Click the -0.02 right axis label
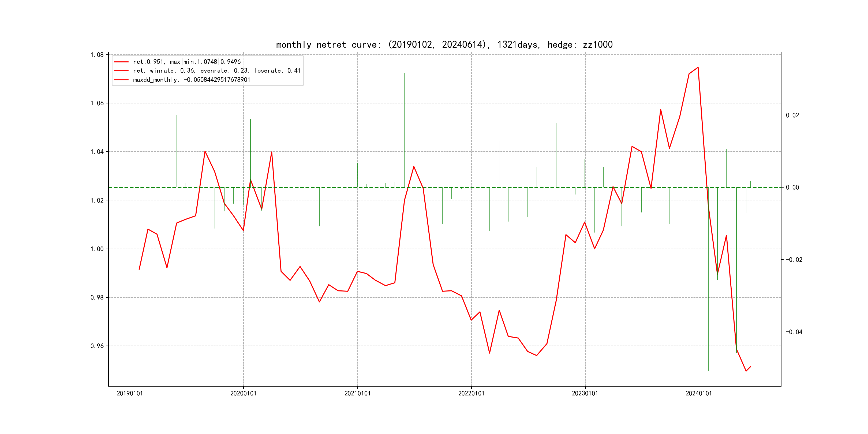The width and height of the screenshot is (868, 434). pos(794,259)
